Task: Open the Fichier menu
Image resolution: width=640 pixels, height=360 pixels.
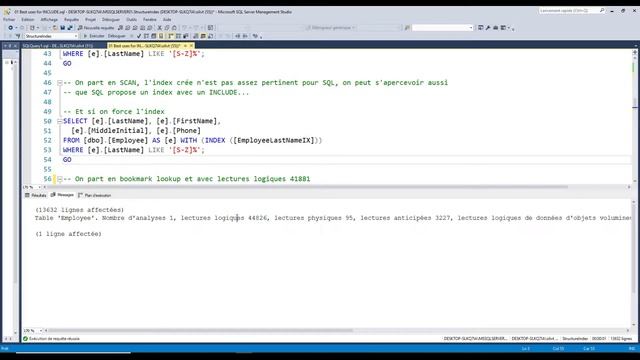Action: pyautogui.click(x=9, y=19)
